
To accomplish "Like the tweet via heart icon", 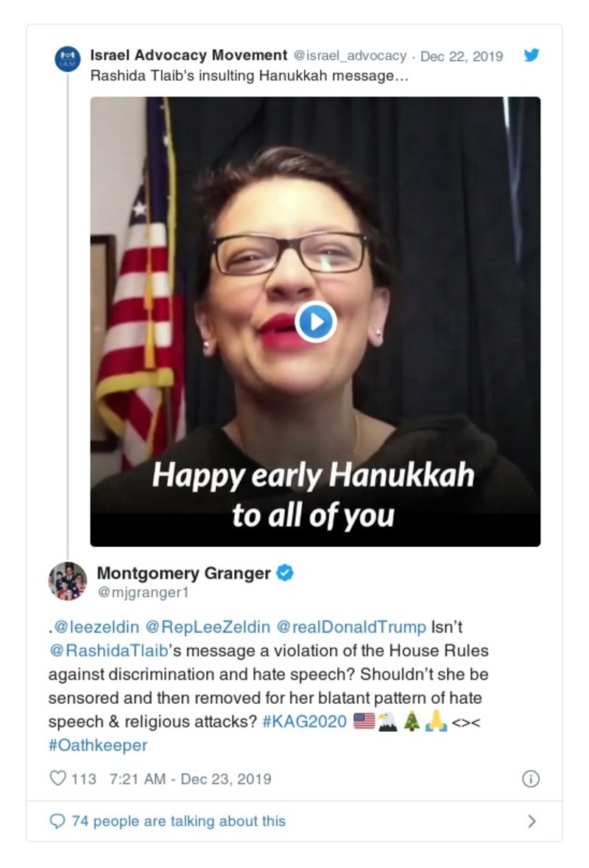I will coord(57,777).
